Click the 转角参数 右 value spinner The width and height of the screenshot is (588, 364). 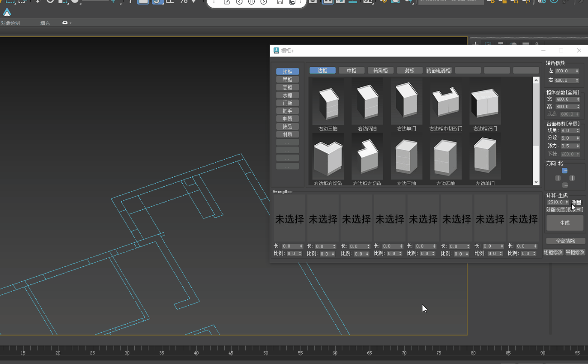577,80
